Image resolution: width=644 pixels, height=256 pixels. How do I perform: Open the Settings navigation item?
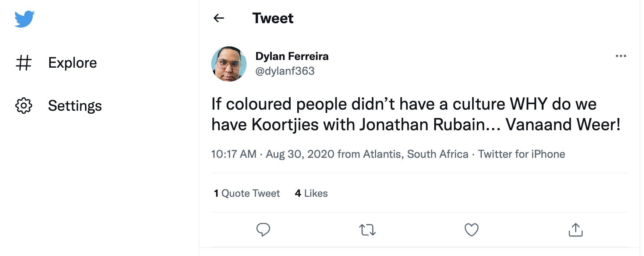(75, 106)
